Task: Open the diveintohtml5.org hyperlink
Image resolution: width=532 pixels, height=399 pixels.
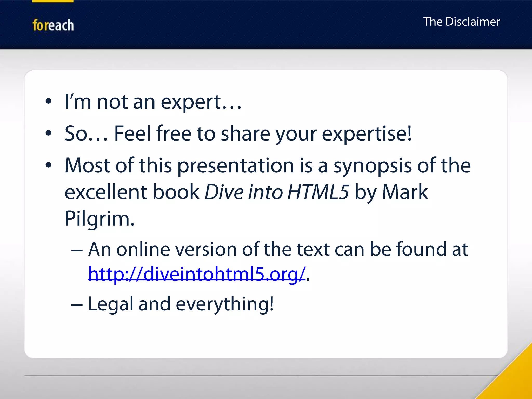Action: pos(197,274)
